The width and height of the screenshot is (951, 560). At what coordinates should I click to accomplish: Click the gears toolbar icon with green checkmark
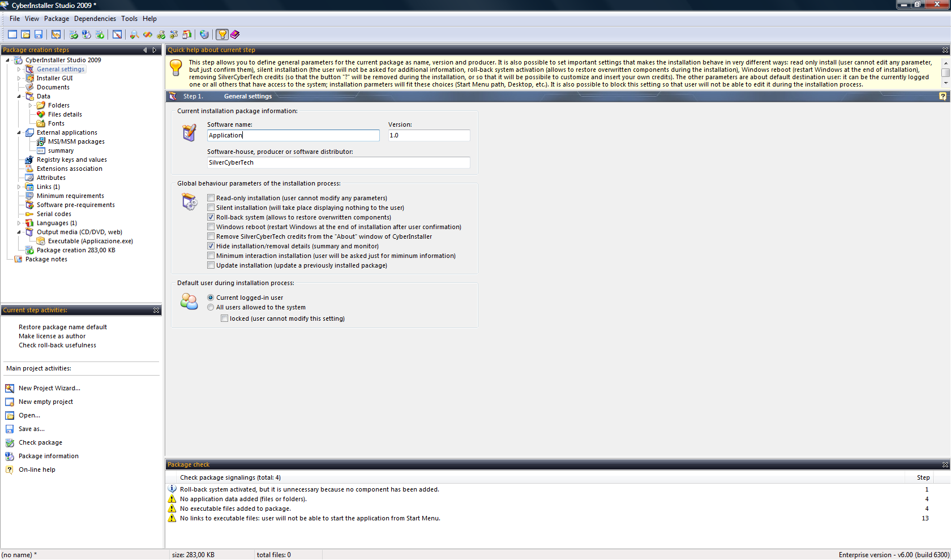161,35
